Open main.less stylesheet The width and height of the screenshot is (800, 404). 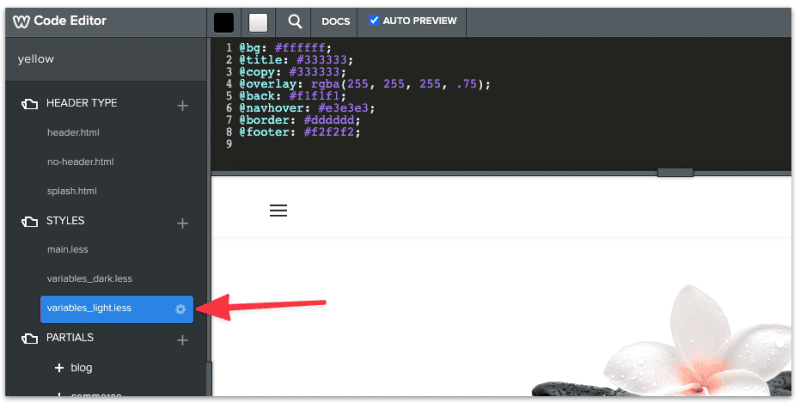[x=67, y=249]
